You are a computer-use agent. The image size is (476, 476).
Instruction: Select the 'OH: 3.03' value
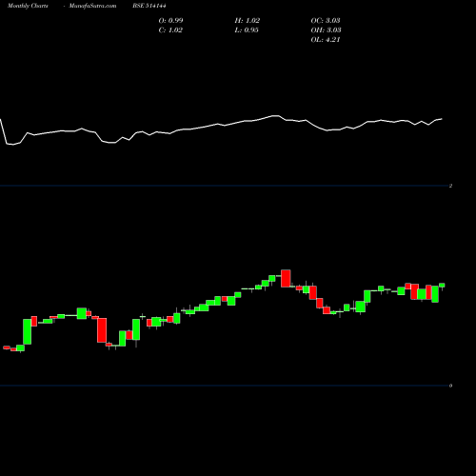coord(326,30)
